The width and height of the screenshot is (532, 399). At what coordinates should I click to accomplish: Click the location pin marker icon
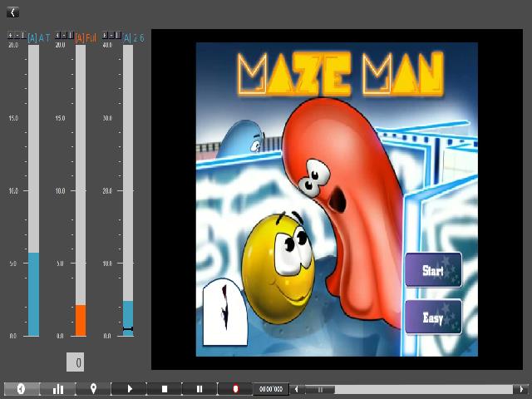coord(93,388)
